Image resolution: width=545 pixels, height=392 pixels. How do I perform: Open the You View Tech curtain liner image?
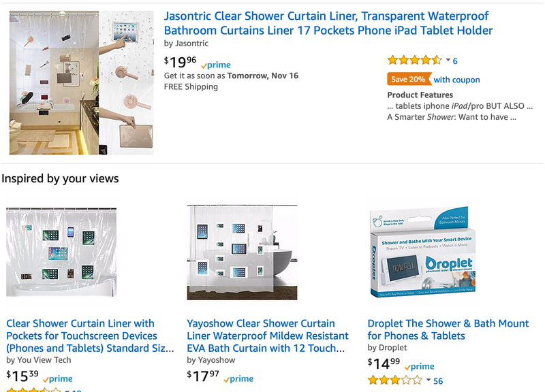click(x=61, y=252)
